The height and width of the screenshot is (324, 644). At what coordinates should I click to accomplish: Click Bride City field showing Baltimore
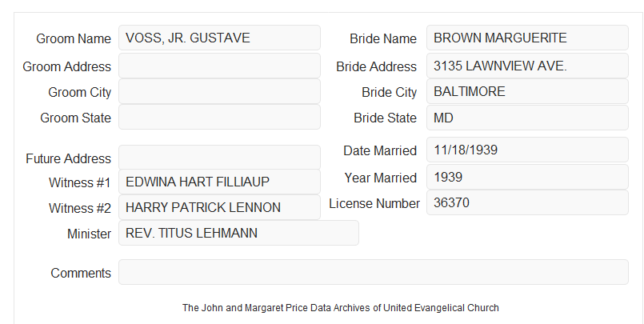point(527,91)
